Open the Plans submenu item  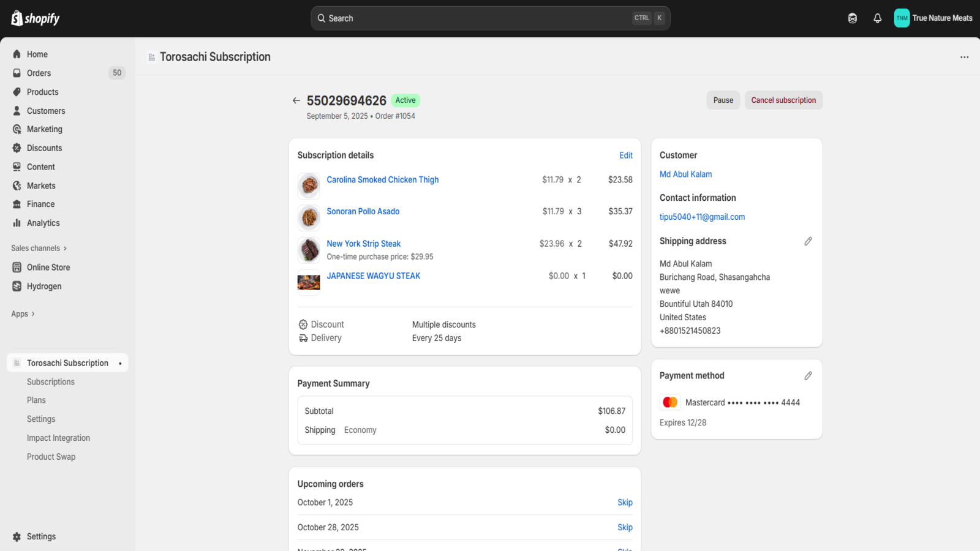pos(36,400)
